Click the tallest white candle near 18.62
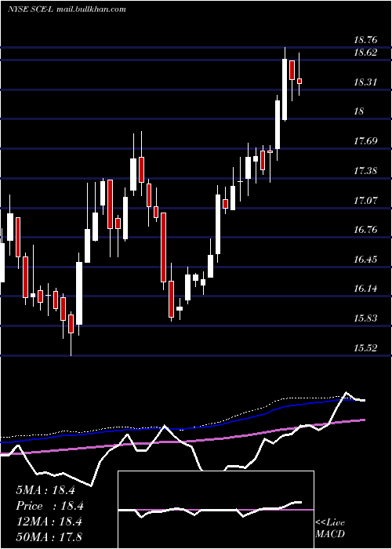 (285, 89)
